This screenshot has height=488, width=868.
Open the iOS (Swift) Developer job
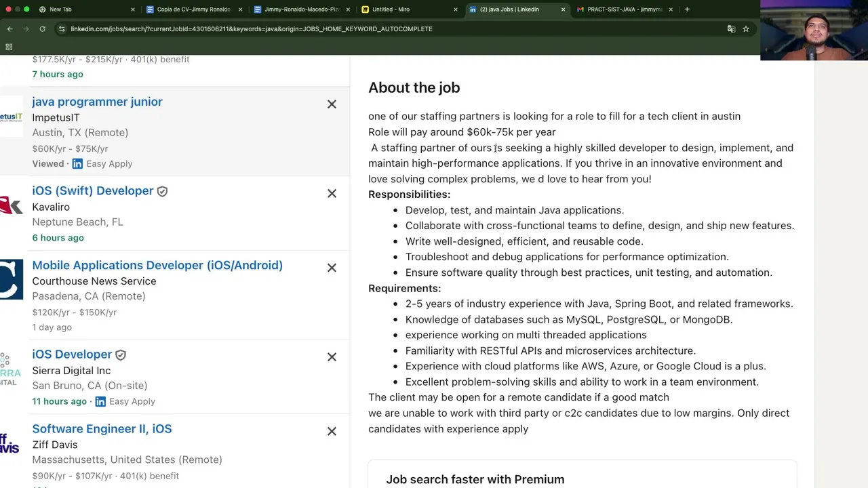tap(93, 191)
